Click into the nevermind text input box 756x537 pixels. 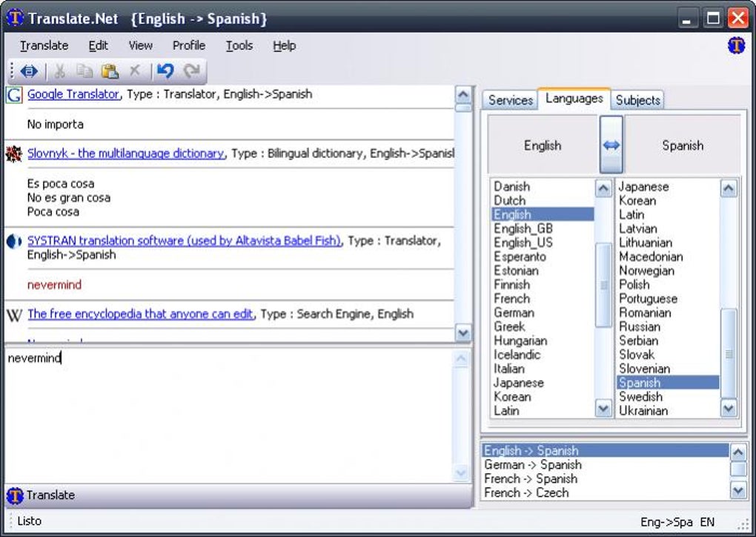228,415
